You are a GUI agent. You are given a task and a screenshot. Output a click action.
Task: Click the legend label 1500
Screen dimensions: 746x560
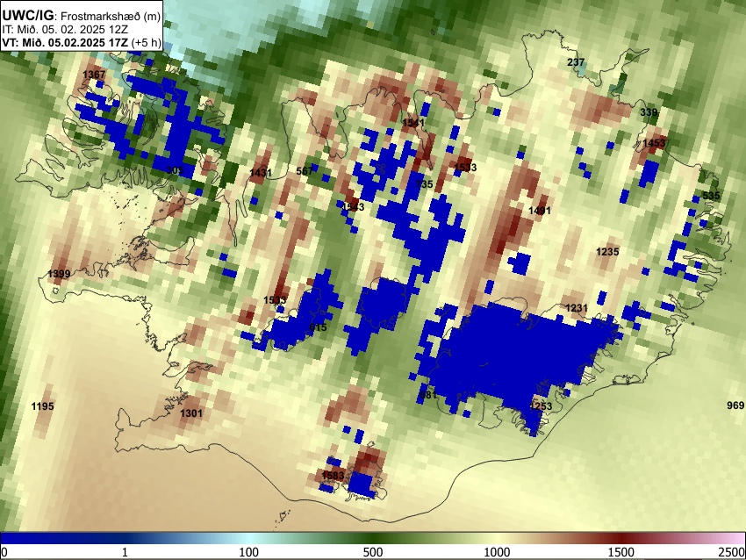pos(620,552)
